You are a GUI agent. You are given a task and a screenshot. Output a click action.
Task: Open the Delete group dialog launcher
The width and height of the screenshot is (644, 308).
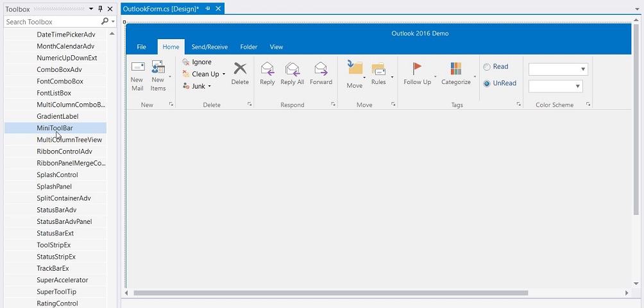(x=250, y=105)
